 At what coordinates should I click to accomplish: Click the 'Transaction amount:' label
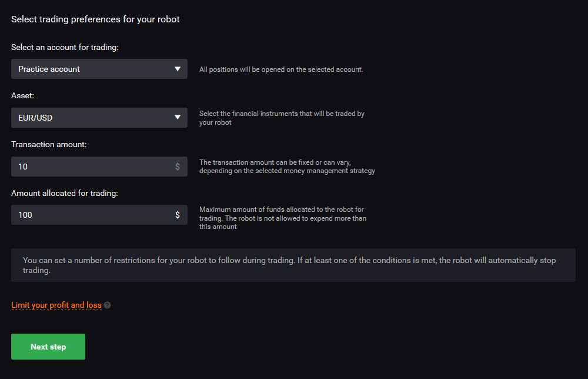(x=49, y=144)
